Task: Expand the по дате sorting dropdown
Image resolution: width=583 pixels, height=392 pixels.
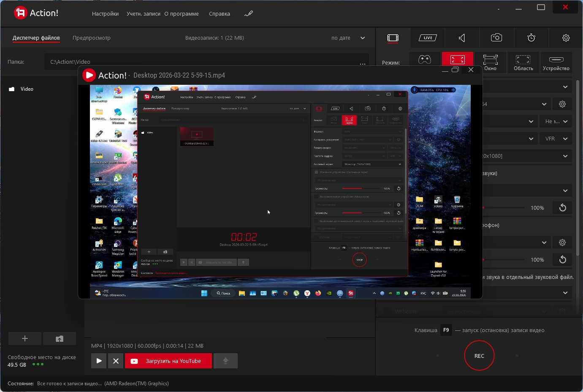Action: [348, 38]
